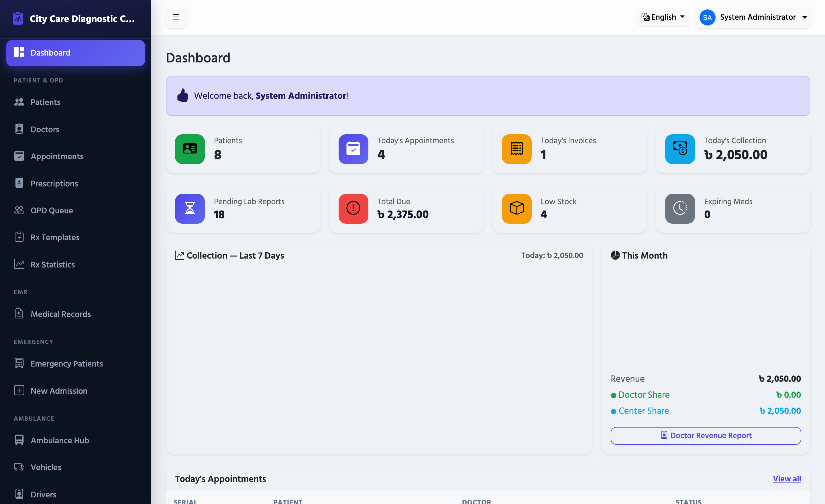Click the Today's Collection cash icon
This screenshot has height=504, width=825.
[x=680, y=149]
